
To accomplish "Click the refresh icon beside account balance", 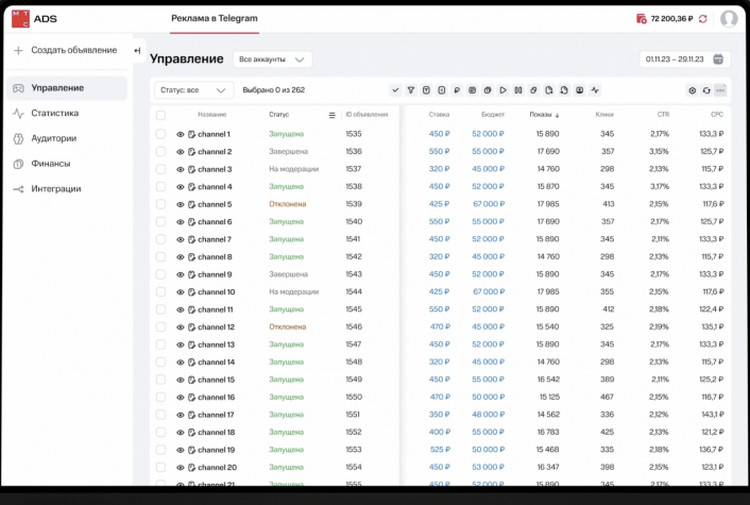I will point(703,19).
